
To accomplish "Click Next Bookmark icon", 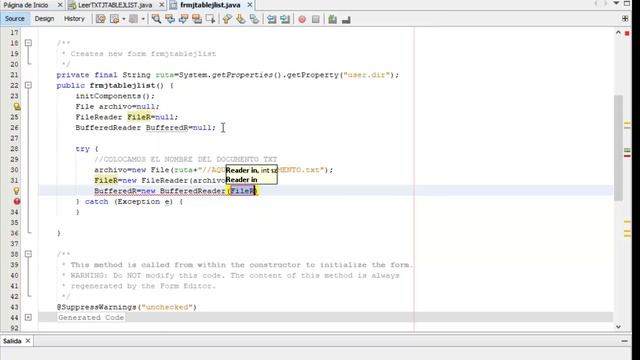I will pos(240,19).
